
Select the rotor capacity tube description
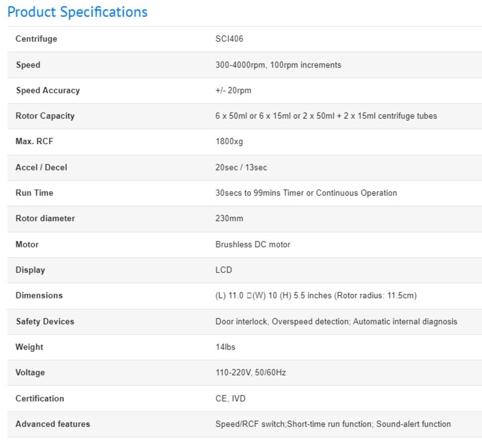[x=326, y=116]
